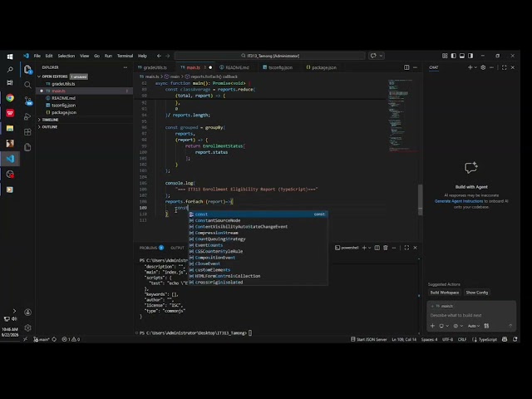This screenshot has height=399, width=532.
Task: Open the Explorer Views and More Actions menu
Action: pos(126,67)
